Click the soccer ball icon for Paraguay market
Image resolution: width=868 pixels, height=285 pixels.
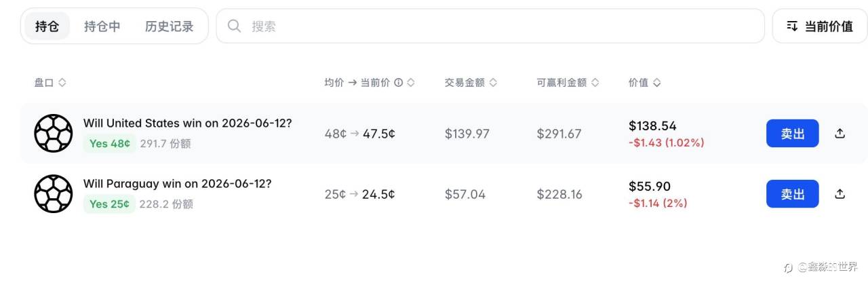click(x=53, y=193)
